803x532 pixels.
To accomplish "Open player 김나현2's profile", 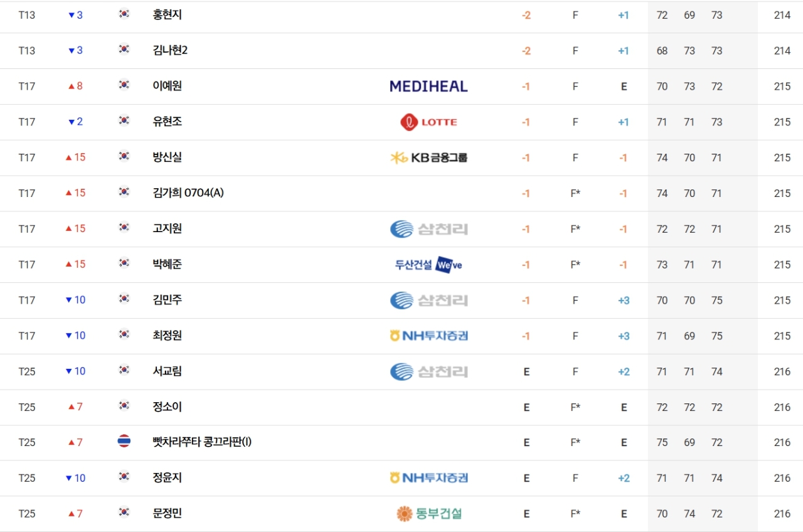I will tap(170, 51).
